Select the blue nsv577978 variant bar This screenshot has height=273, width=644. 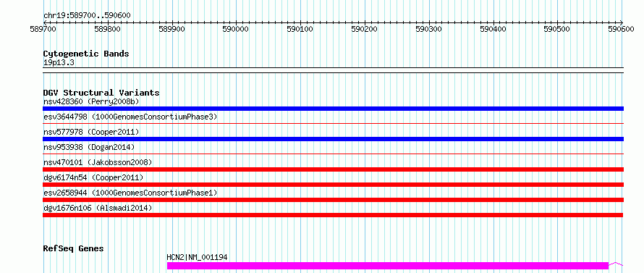333,139
